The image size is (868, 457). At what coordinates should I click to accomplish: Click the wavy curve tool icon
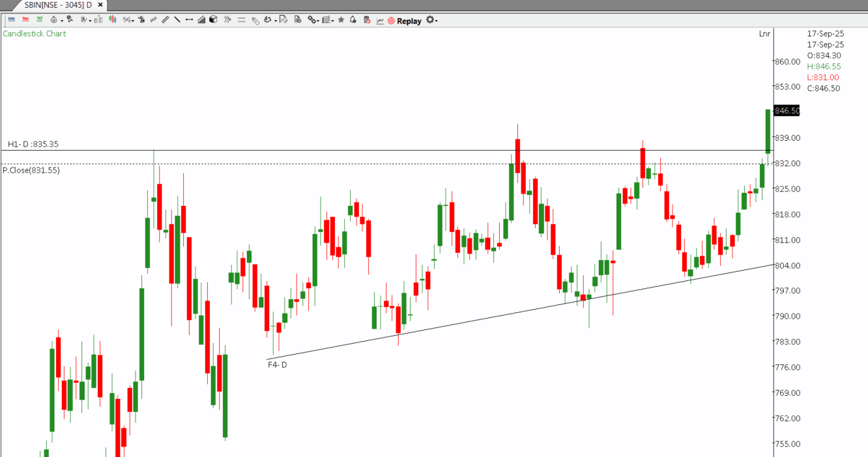click(153, 20)
